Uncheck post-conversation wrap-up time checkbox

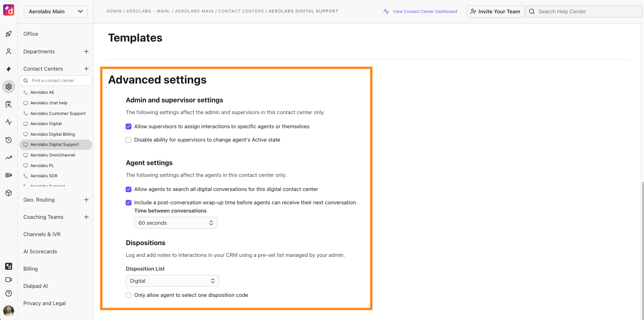128,202
